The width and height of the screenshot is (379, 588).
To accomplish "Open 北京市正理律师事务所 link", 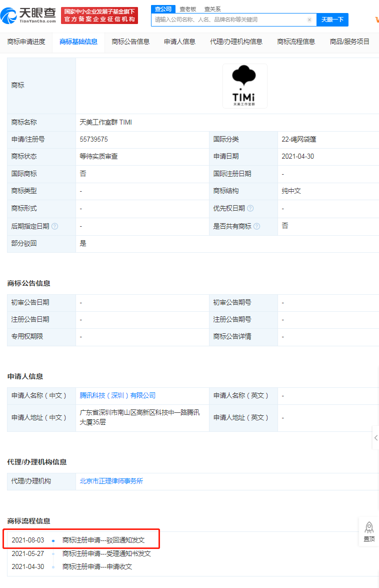I will pyautogui.click(x=111, y=481).
